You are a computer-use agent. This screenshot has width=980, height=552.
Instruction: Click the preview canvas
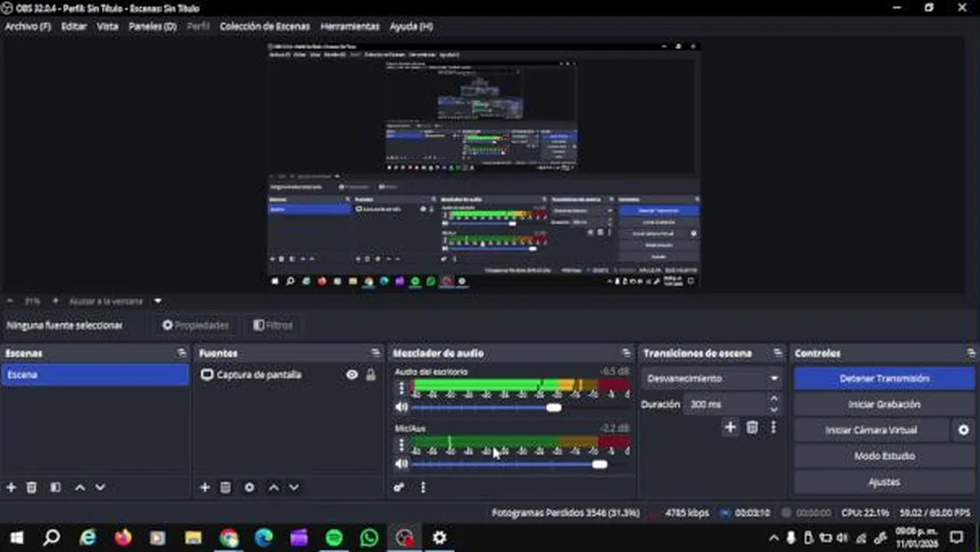pyautogui.click(x=483, y=165)
